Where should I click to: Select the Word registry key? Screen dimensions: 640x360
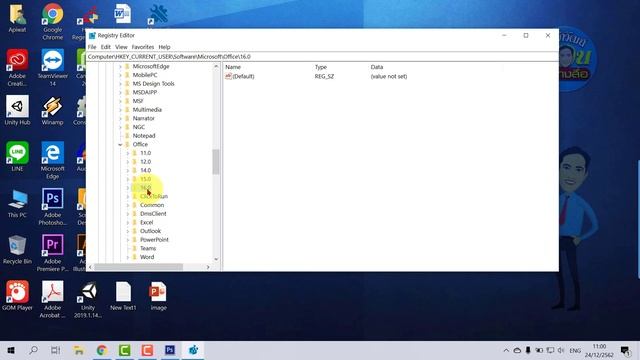tap(147, 257)
